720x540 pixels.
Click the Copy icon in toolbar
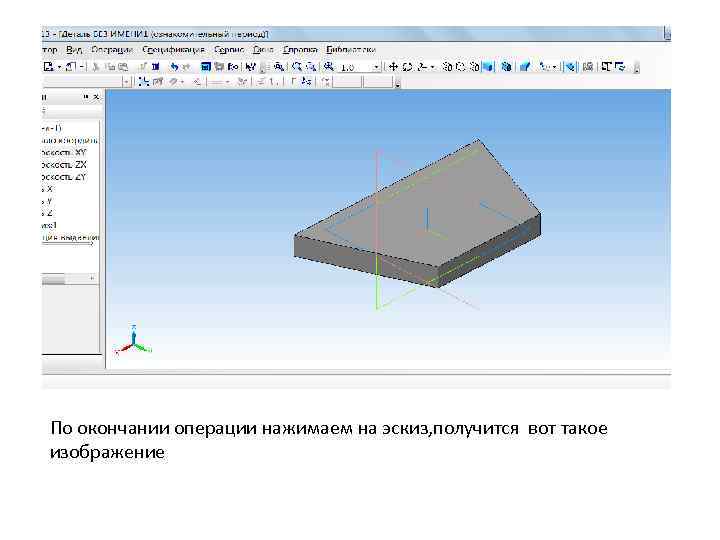tap(110, 67)
